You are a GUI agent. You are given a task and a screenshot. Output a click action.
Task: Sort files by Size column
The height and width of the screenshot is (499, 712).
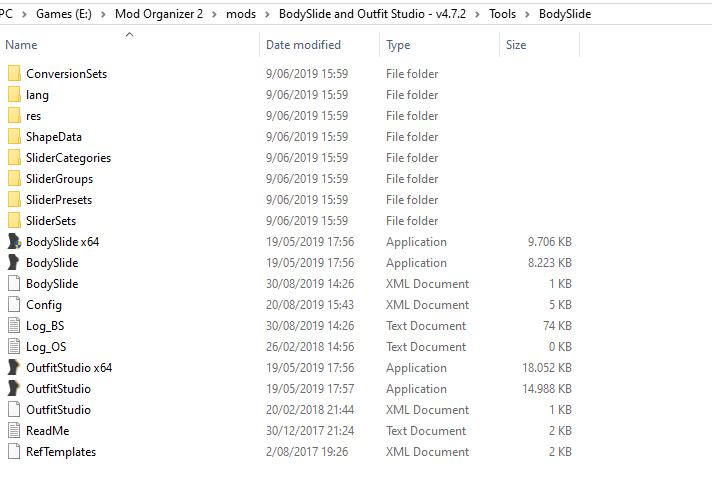pyautogui.click(x=516, y=45)
